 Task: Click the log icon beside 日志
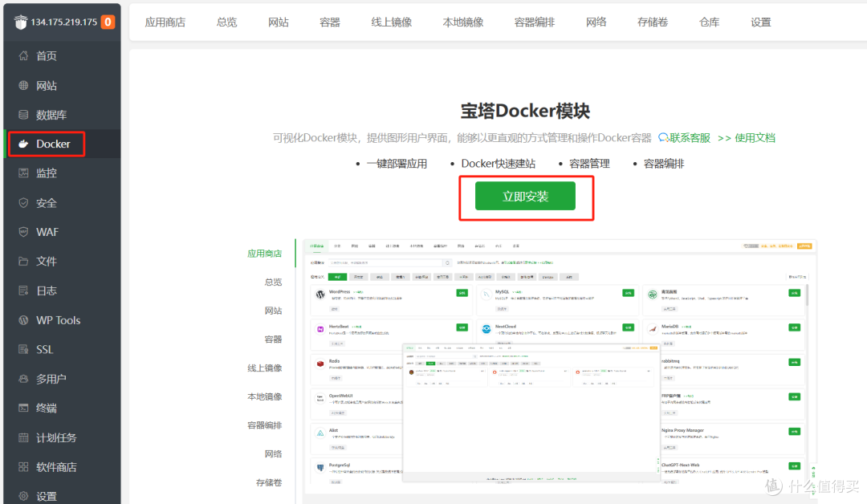coord(23,291)
